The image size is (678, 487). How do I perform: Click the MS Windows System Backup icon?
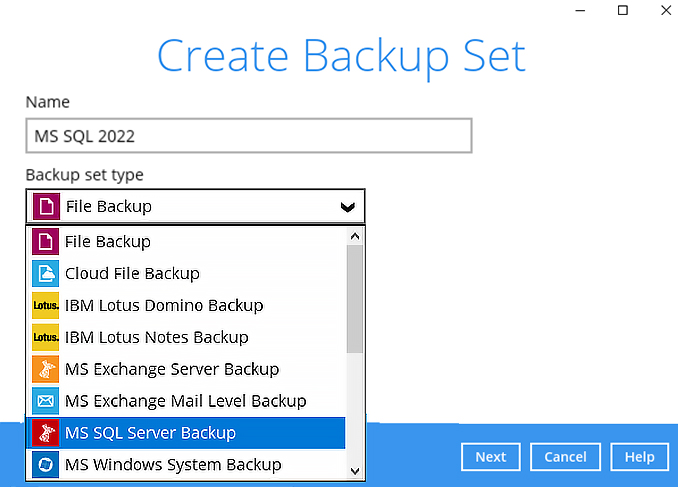click(x=45, y=465)
